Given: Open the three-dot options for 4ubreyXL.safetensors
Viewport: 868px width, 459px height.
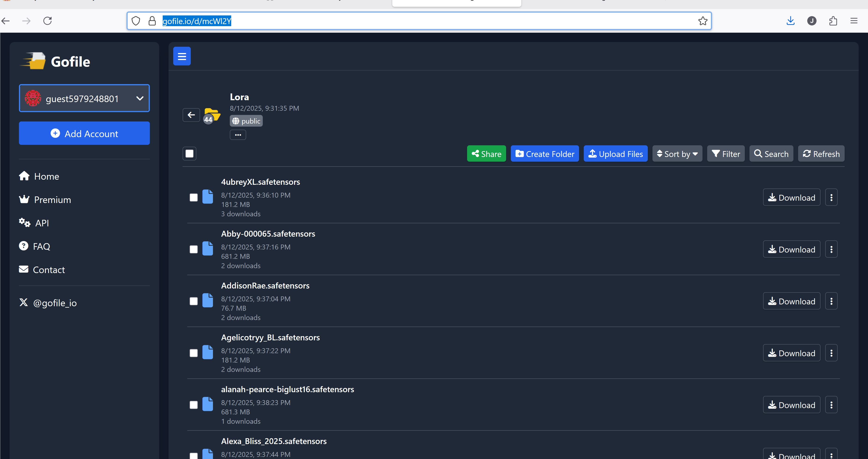Looking at the screenshot, I should 831,197.
